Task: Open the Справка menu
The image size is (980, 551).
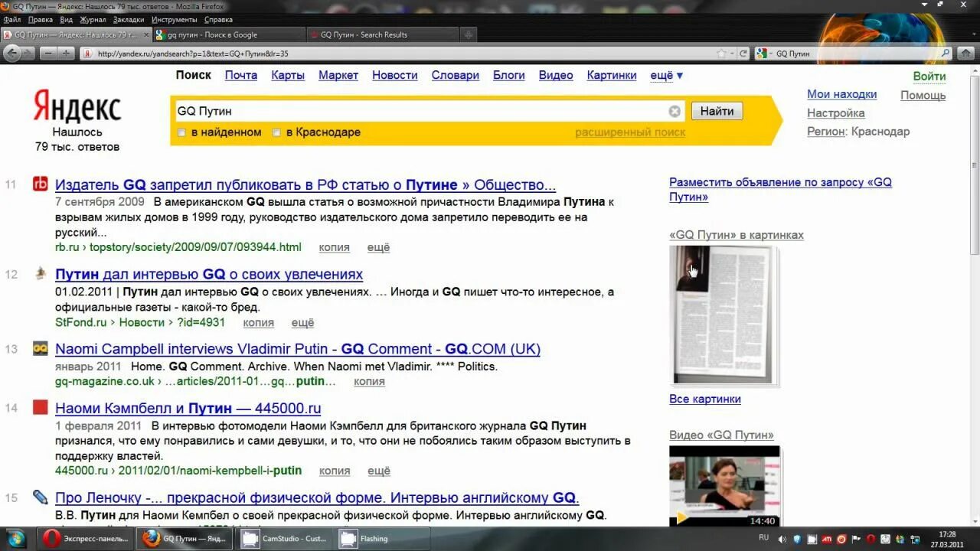Action: 218,19
